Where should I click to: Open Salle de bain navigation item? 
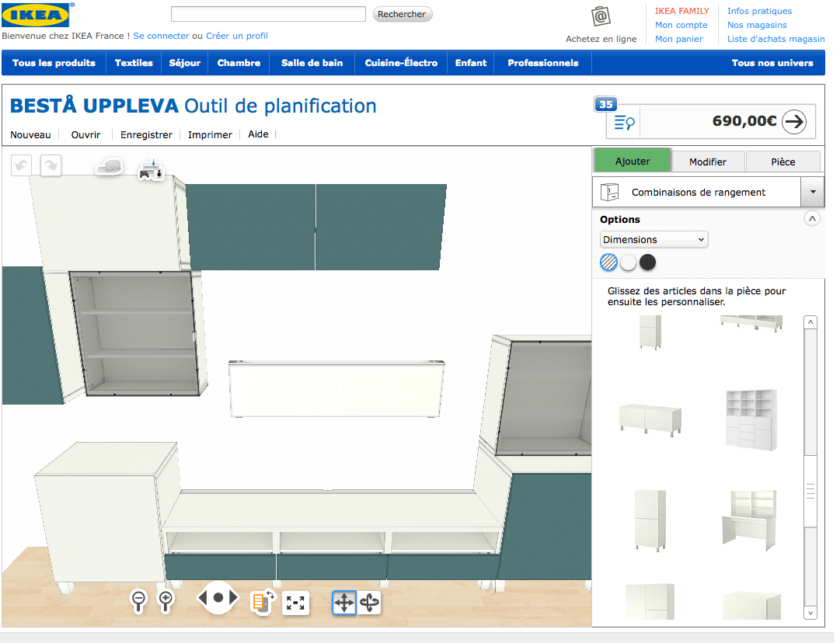tap(312, 63)
